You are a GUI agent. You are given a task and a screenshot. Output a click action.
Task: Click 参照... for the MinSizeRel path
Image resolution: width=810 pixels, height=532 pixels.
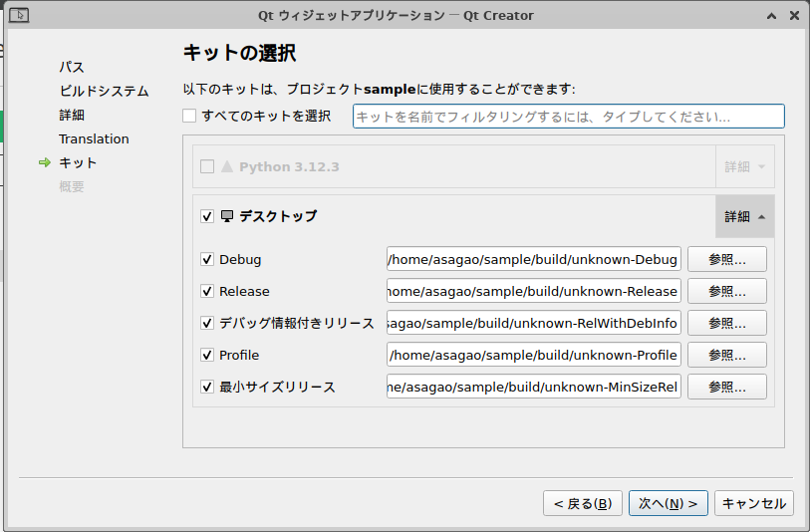[x=727, y=387]
